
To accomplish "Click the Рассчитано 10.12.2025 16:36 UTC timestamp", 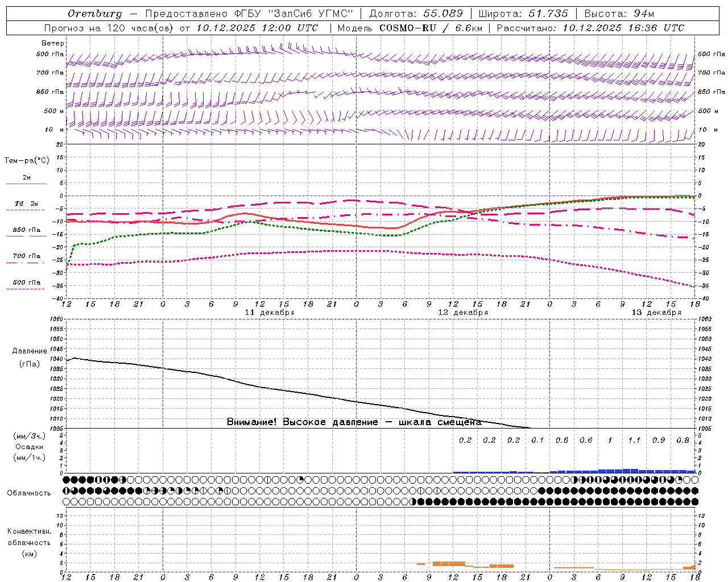I will [590, 28].
